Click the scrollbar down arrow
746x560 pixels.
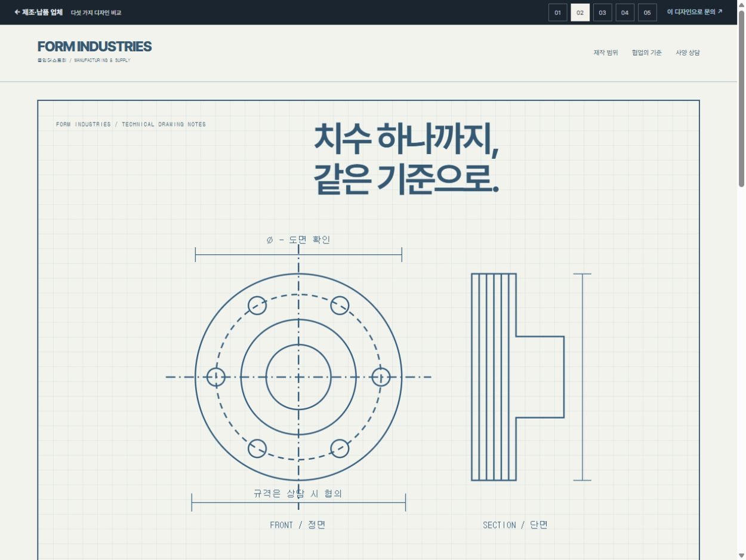[741, 555]
